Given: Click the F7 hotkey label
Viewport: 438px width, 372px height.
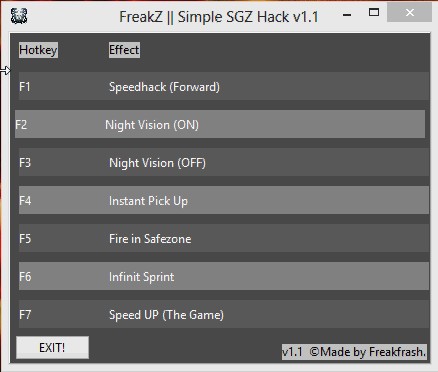Looking at the screenshot, I should [25, 315].
